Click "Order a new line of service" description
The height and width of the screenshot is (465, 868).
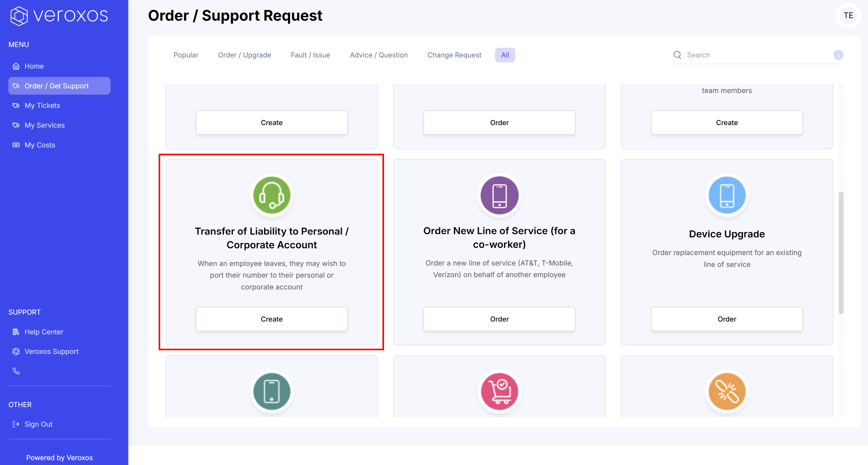tap(499, 269)
